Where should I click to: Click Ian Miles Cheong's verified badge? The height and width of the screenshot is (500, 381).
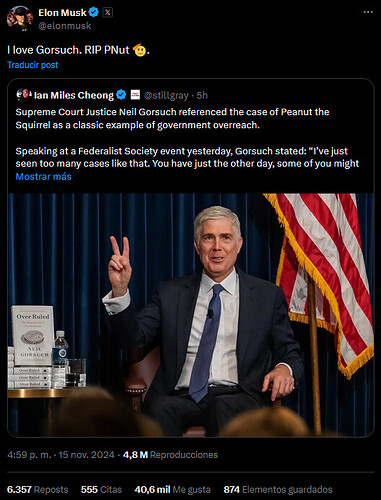121,95
